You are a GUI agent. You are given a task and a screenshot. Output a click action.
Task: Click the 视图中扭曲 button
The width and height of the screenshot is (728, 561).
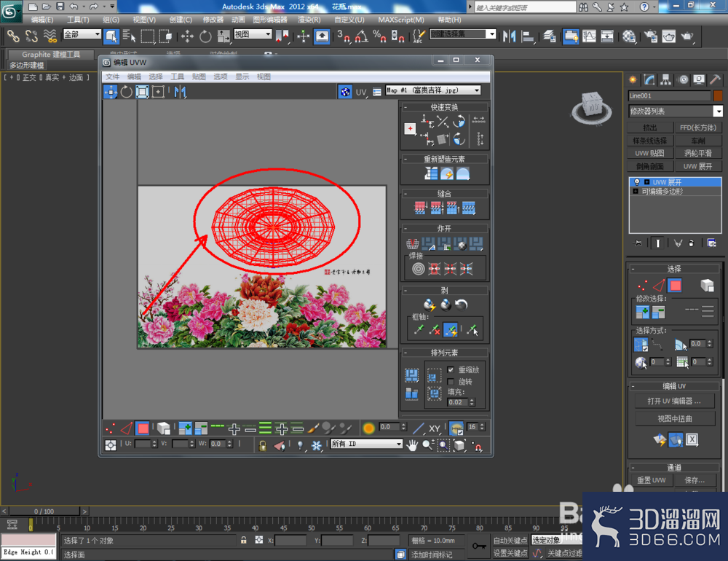674,418
